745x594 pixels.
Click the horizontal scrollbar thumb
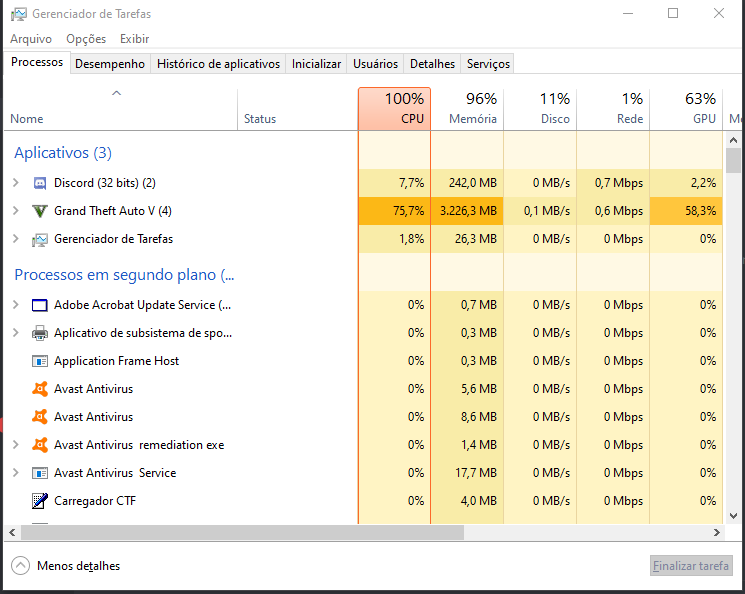pos(242,533)
